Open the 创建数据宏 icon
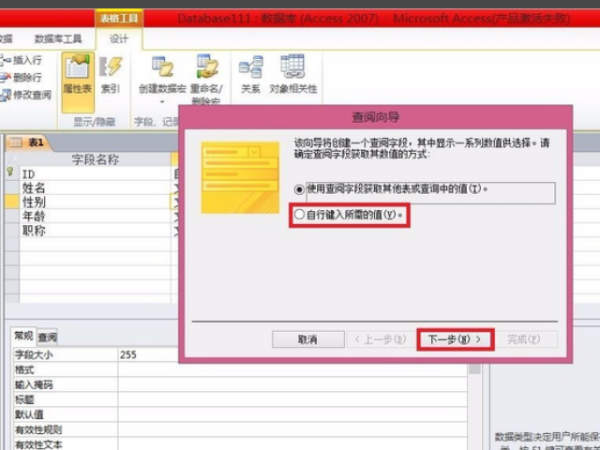Image resolution: width=600 pixels, height=450 pixels. coord(162,67)
